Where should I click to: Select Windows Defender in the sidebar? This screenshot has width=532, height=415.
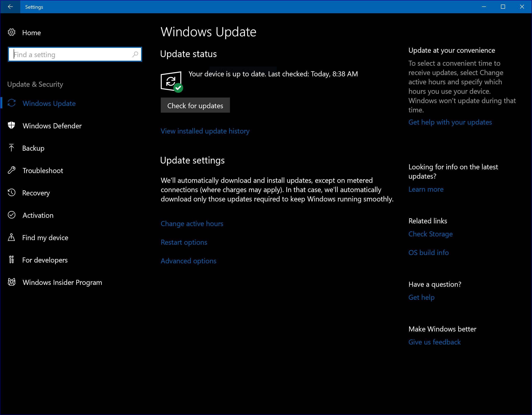click(x=52, y=126)
